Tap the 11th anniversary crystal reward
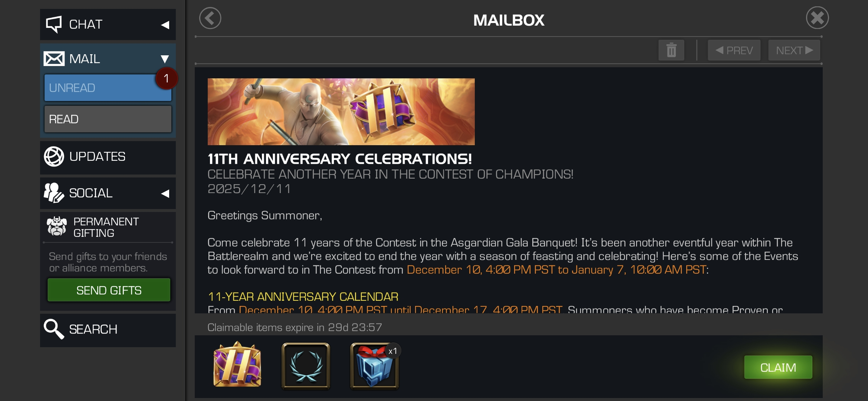The width and height of the screenshot is (868, 401). (x=237, y=365)
